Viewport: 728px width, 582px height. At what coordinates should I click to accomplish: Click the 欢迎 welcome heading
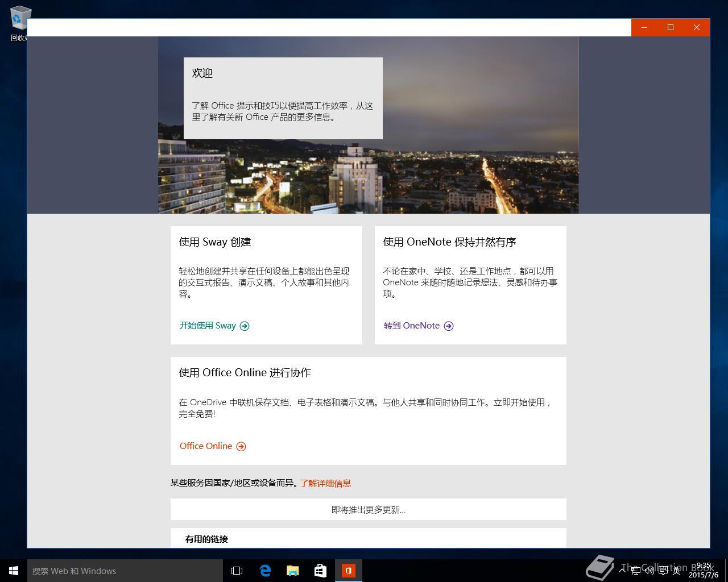pos(202,73)
